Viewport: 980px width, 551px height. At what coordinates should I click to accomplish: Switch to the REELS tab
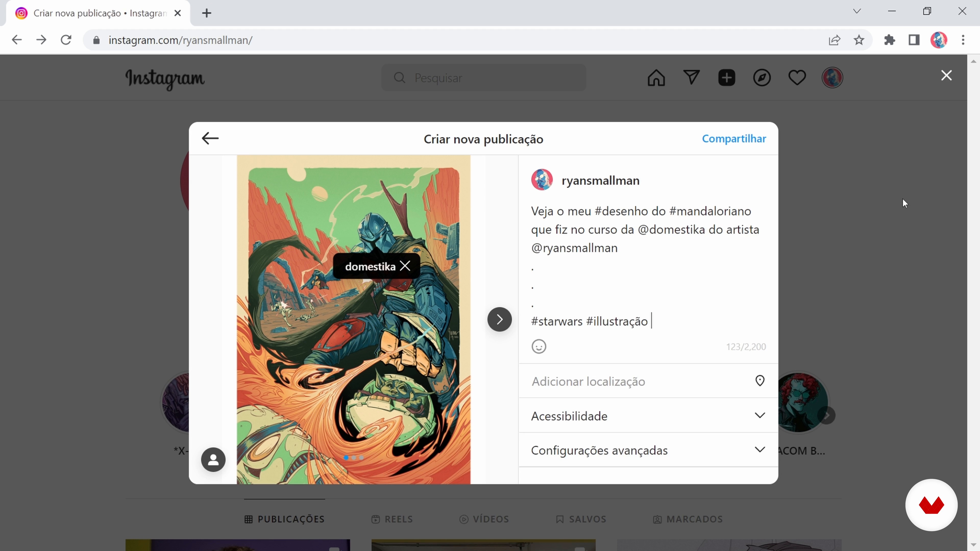(x=392, y=519)
